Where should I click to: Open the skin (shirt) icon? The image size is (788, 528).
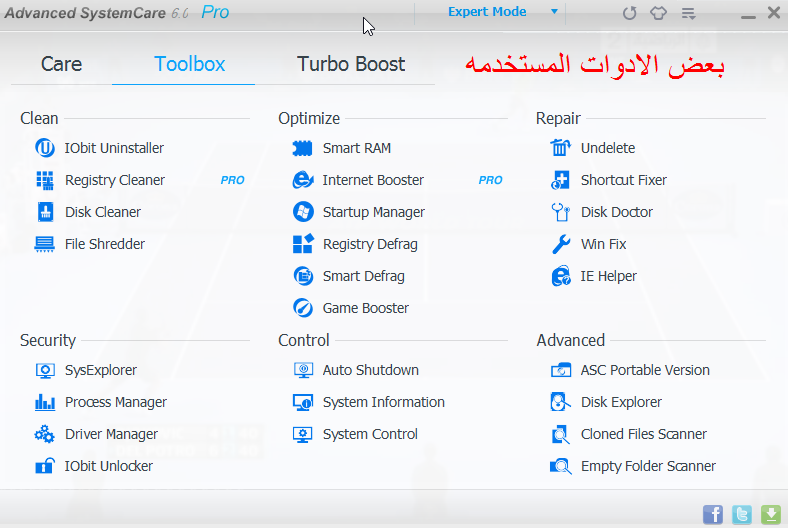(658, 13)
